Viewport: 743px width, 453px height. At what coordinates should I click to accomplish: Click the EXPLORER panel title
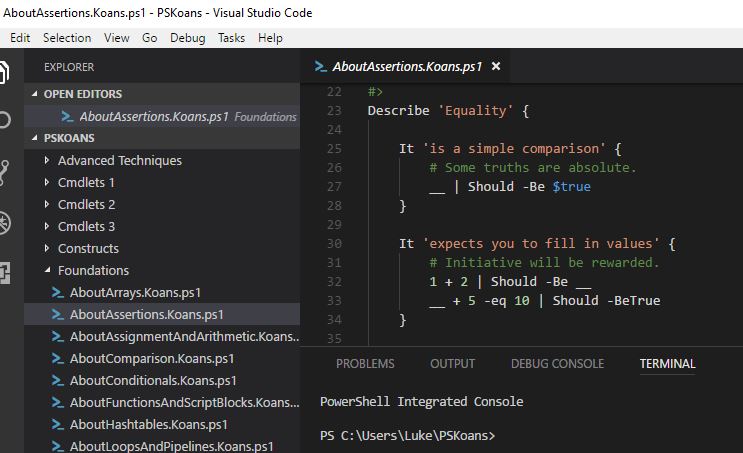69,67
